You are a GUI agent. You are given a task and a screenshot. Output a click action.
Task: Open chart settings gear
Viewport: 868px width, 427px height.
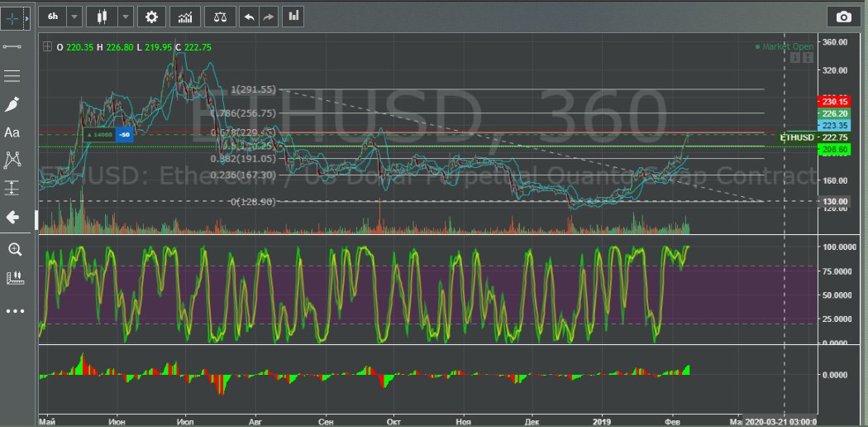click(x=151, y=17)
